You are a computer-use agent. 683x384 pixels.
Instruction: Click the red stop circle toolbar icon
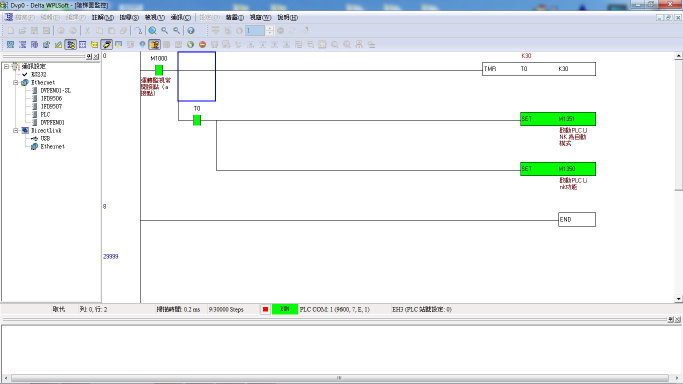tap(202, 44)
